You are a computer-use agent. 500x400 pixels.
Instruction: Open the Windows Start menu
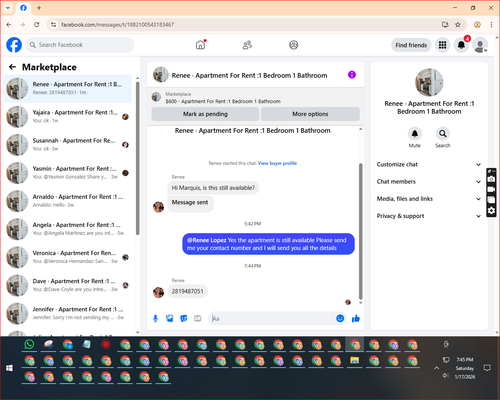point(10,368)
